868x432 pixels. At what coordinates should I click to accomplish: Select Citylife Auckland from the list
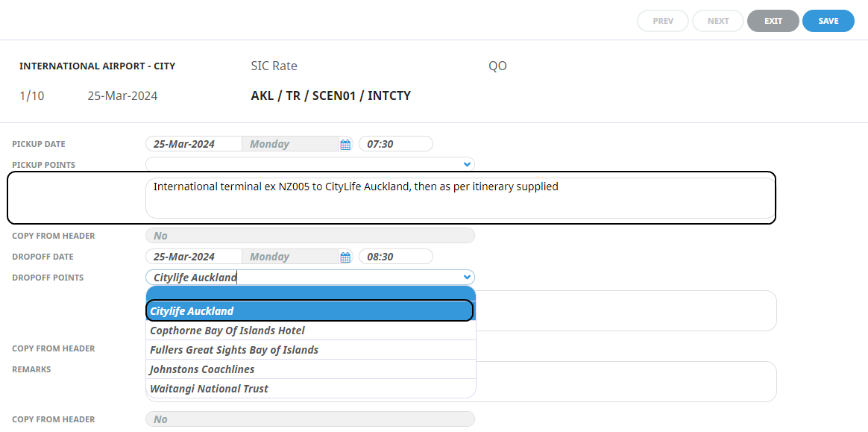pos(309,311)
